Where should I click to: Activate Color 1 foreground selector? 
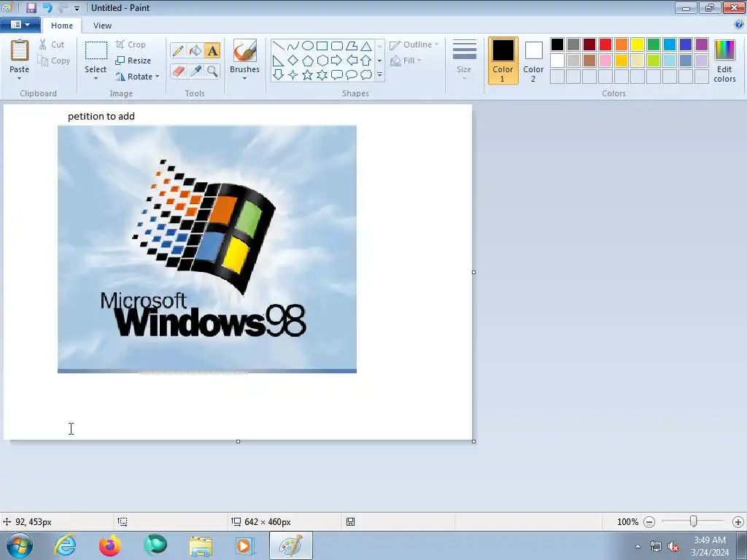503,61
